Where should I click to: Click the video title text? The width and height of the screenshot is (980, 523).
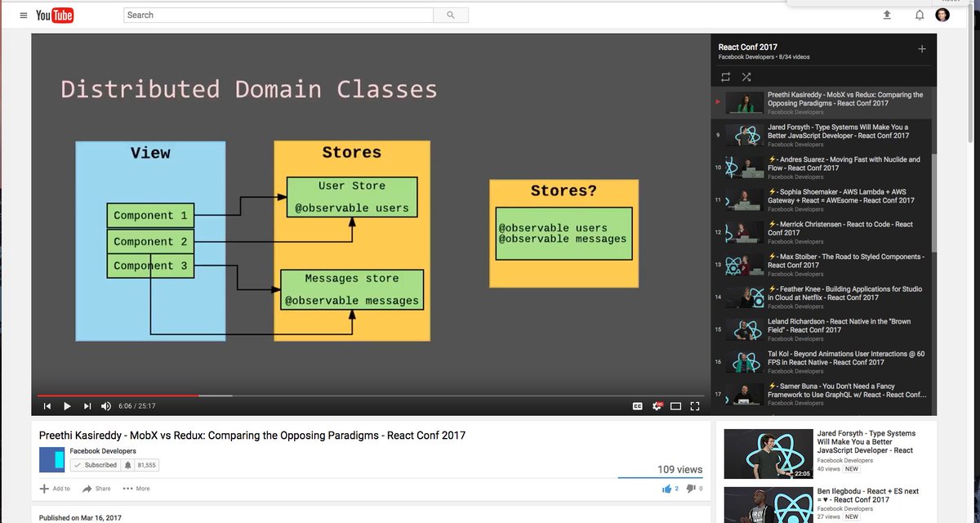[252, 436]
